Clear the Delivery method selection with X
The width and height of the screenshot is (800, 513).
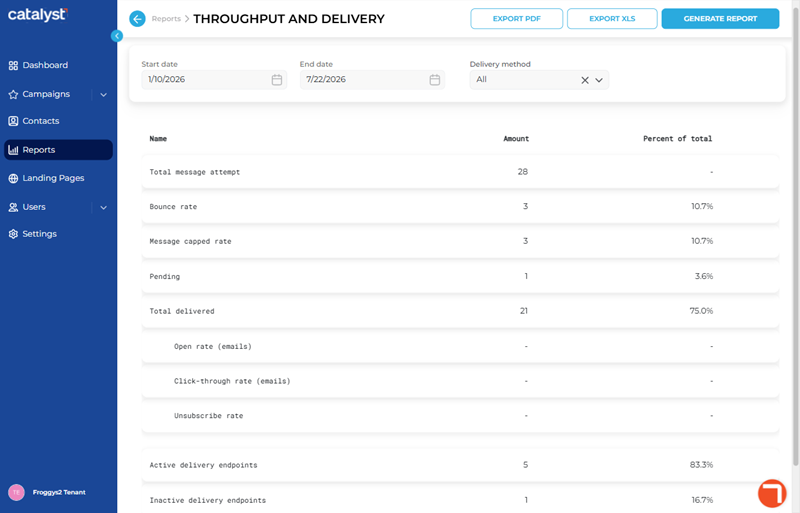pos(585,80)
